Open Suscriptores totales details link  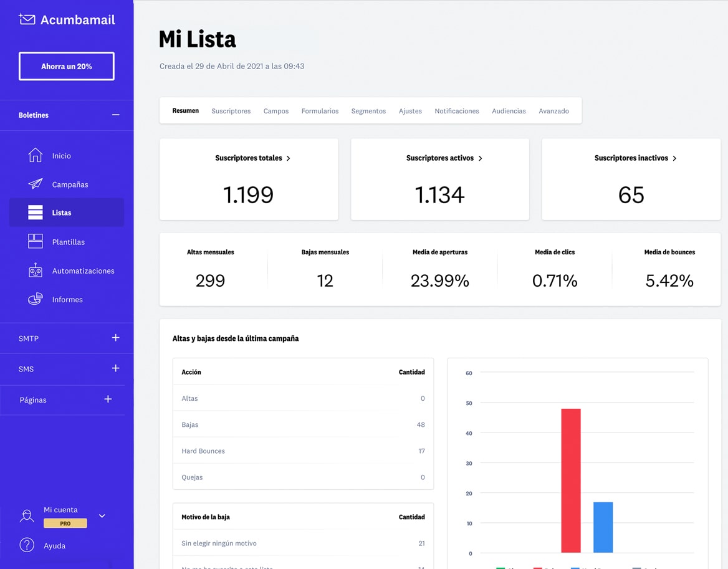coord(252,158)
